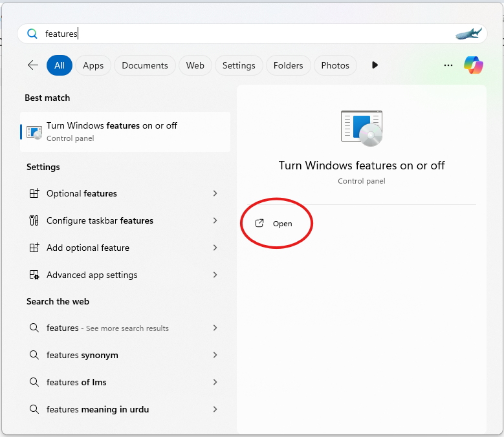Click the large Windows features preview icon
504x437 pixels.
click(x=362, y=128)
